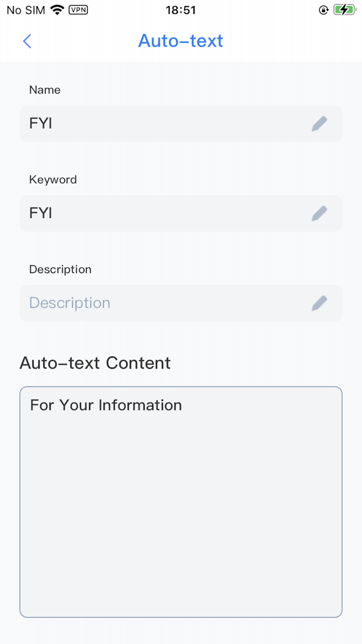Tap the battery charging indicator
This screenshot has width=362, height=644.
pyautogui.click(x=343, y=9)
